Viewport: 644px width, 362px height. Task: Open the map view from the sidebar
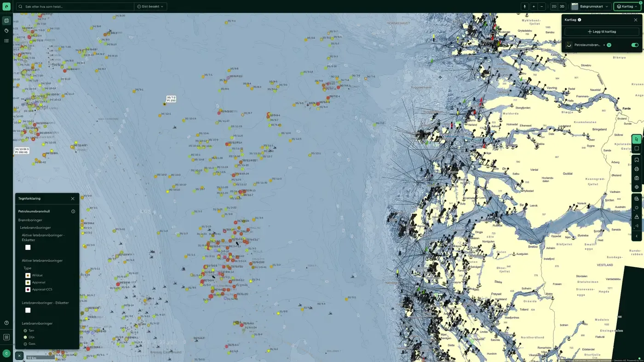pos(6,21)
